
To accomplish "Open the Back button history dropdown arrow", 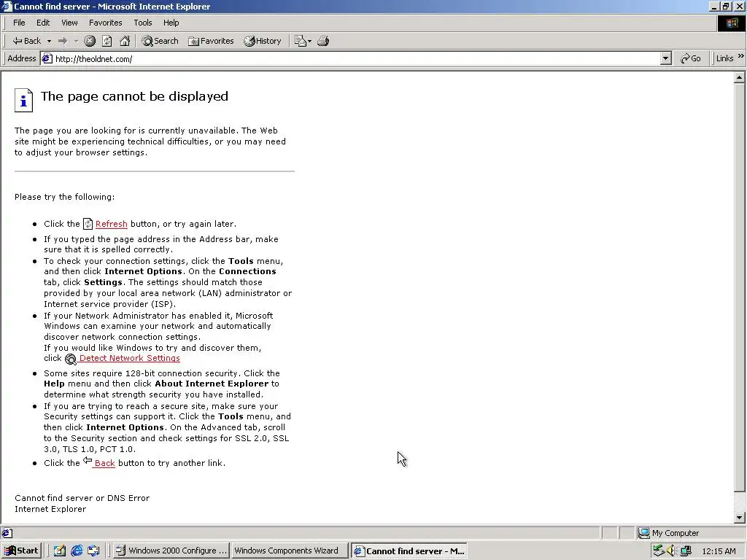I will click(x=49, y=41).
